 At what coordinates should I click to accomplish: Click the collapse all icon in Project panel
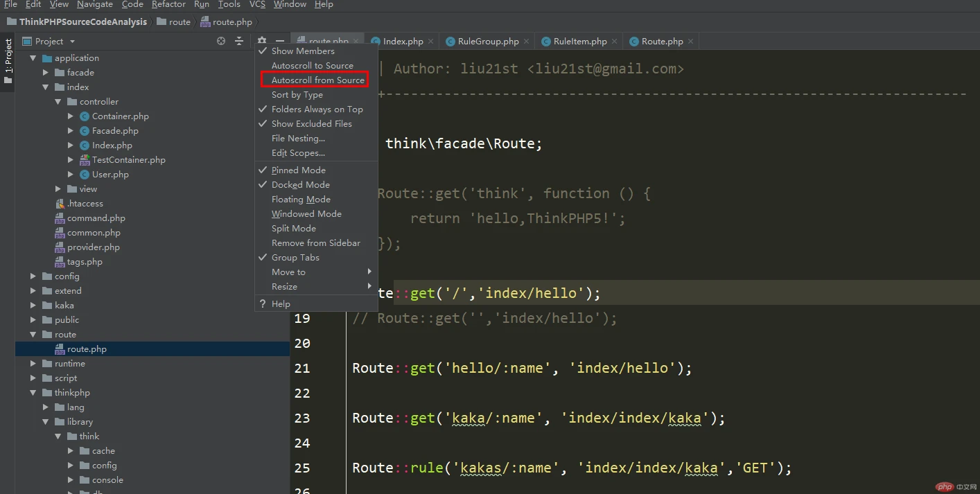coord(239,41)
